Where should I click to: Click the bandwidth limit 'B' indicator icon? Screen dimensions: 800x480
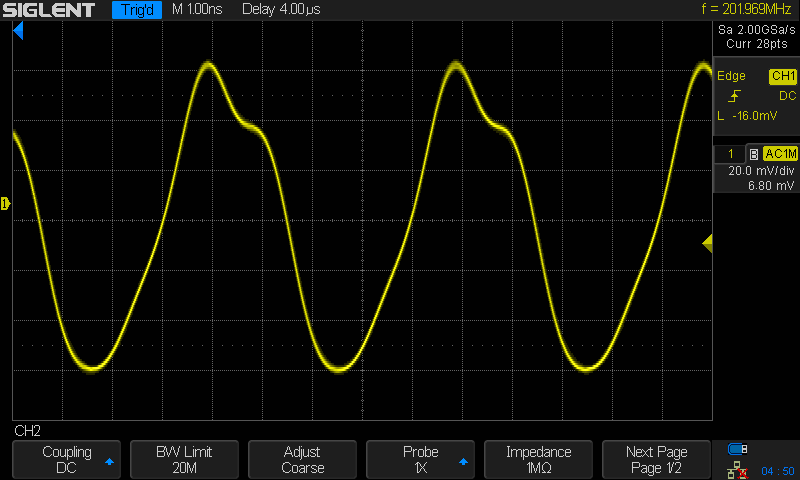click(753, 154)
